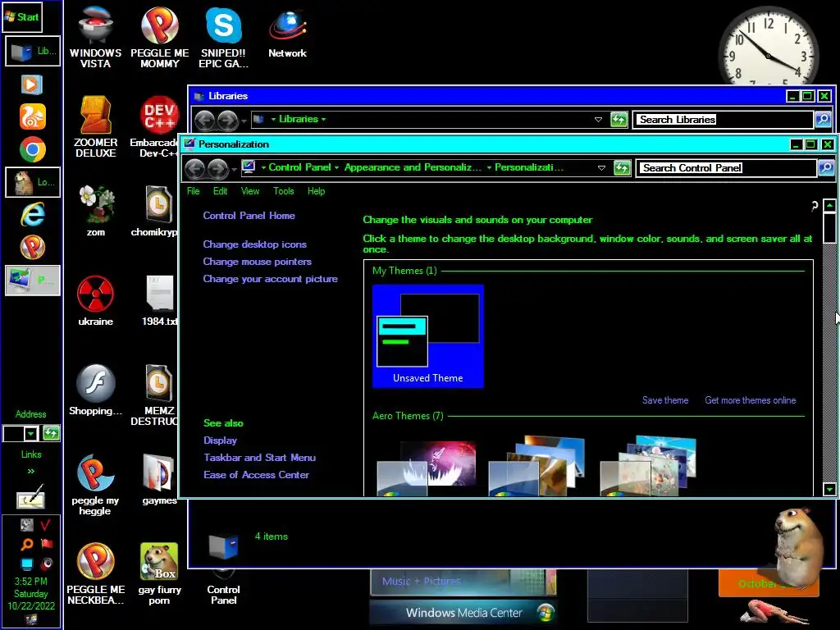
Task: Open the ukraine radiation icon
Action: click(95, 300)
